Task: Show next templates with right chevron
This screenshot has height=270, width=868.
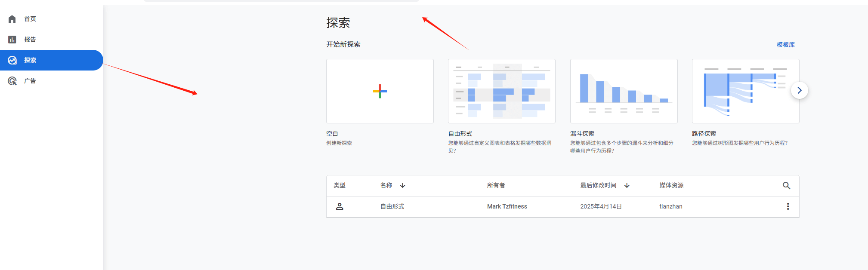Action: pos(800,90)
